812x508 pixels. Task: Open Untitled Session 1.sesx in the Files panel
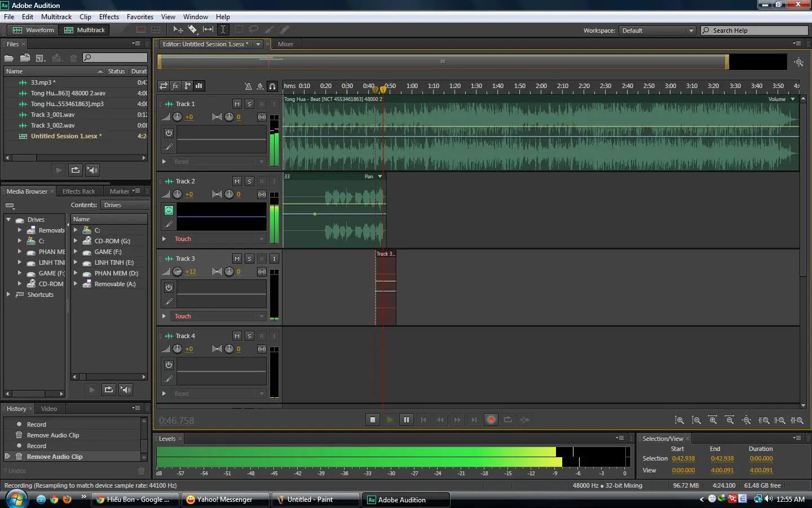coord(67,136)
